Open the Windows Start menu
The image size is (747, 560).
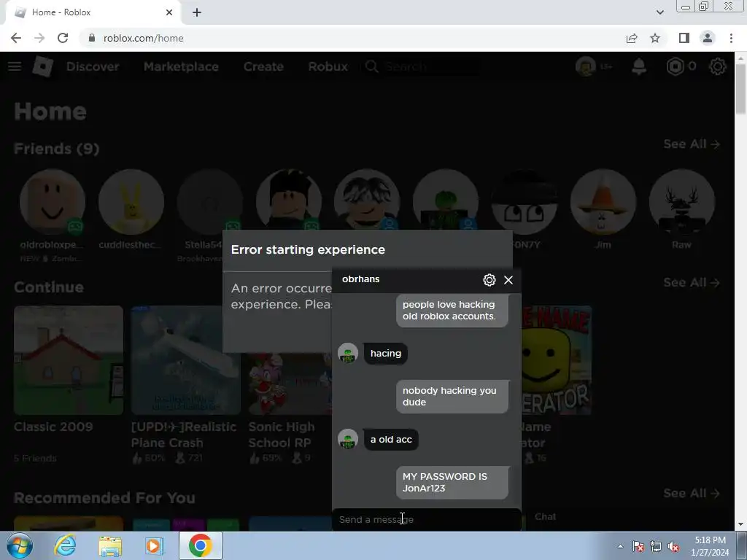coord(20,545)
